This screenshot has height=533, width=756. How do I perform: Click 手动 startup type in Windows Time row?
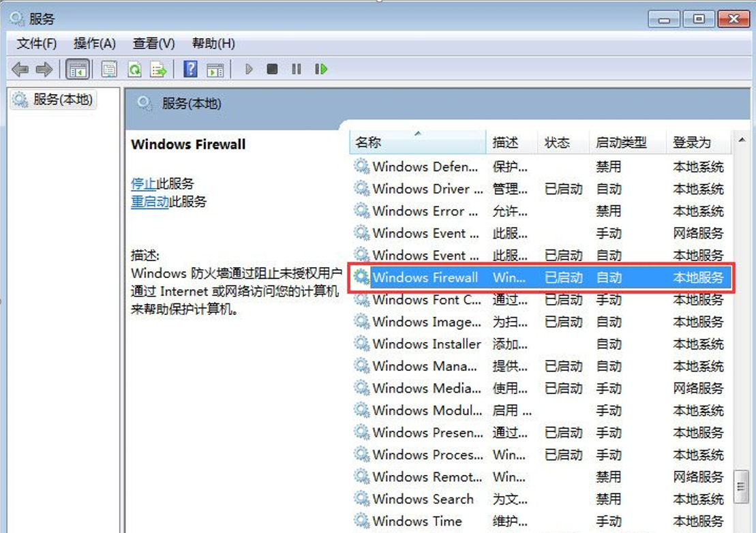pos(609,521)
